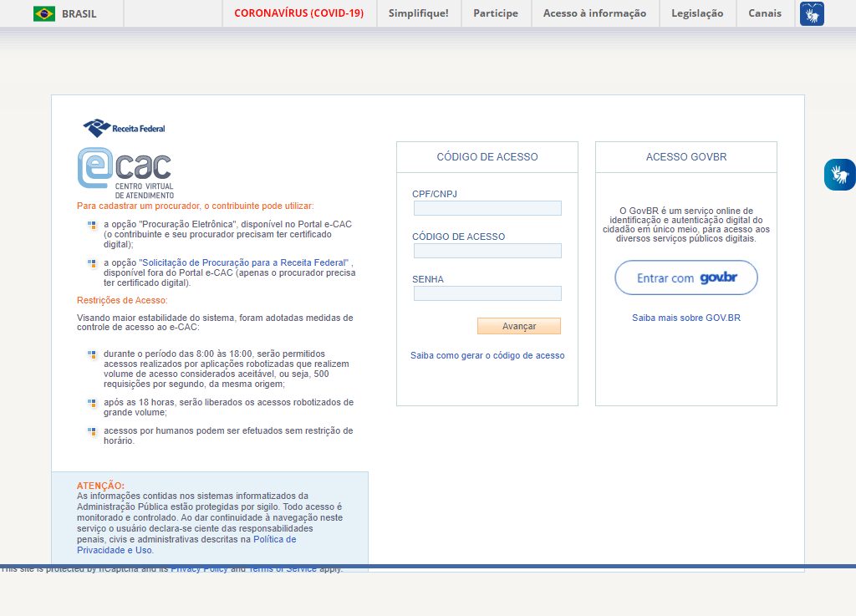Open the Legislação menu item
856x616 pixels.
(697, 13)
